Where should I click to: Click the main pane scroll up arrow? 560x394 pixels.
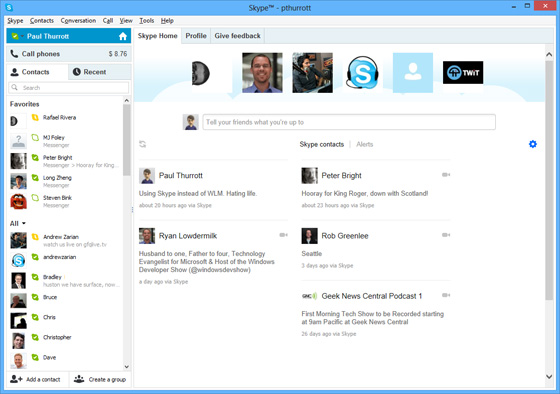[549, 55]
